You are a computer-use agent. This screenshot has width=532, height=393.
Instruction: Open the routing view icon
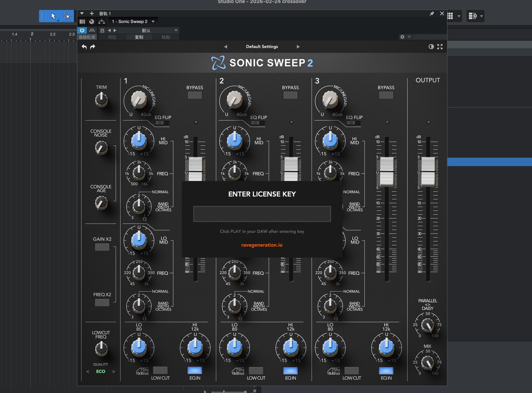[x=102, y=22]
